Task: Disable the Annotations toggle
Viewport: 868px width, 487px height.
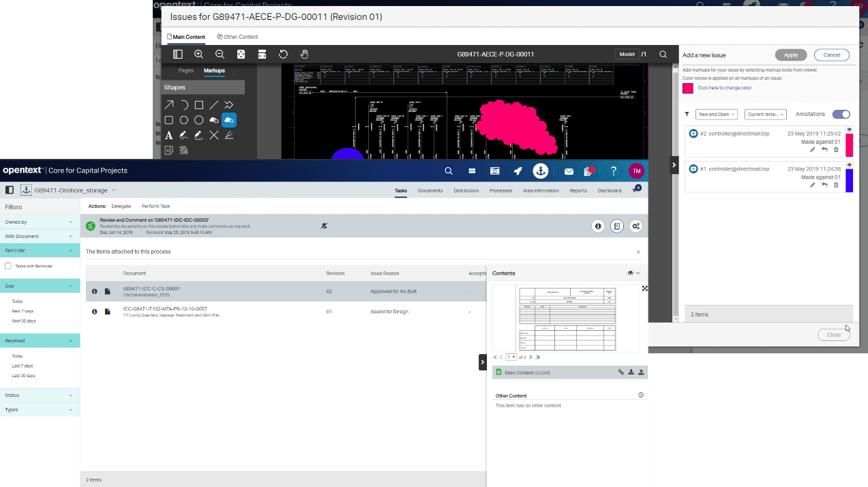Action: click(841, 114)
